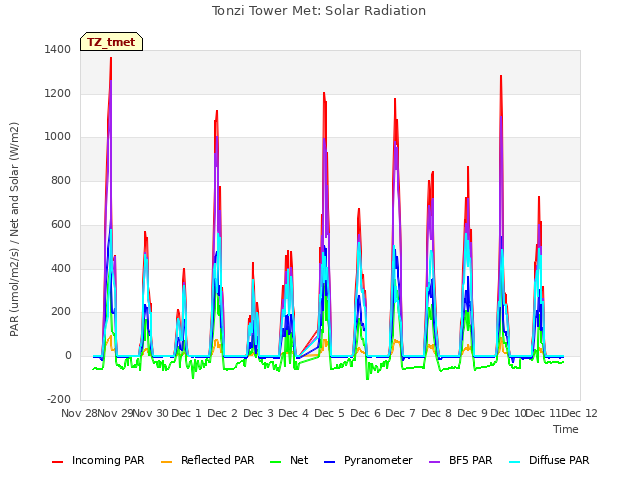Click the red Incoming PAR legend swatch
The image size is (640, 480).
pyautogui.click(x=58, y=462)
